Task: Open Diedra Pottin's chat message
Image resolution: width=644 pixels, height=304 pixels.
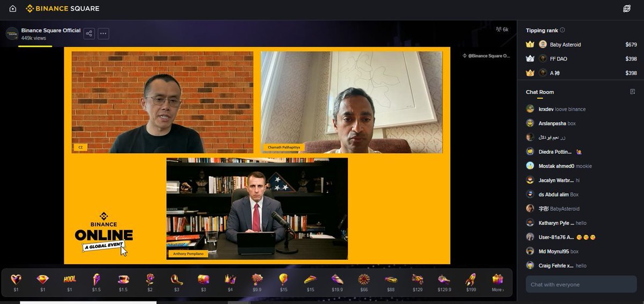Action: pos(554,152)
